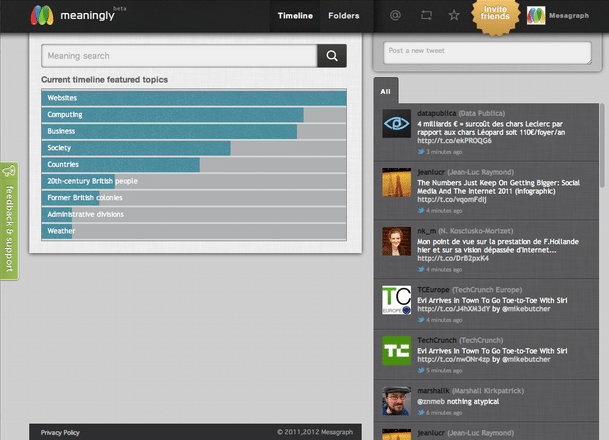The image size is (609, 440).
Task: Click the meaningly logo icon
Action: 42,16
